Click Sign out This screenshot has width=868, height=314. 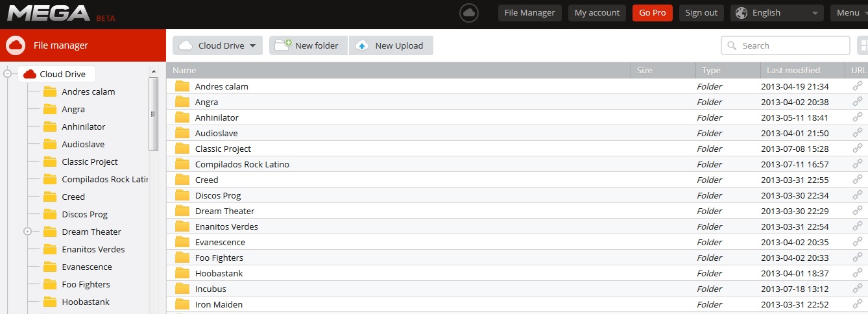pyautogui.click(x=701, y=13)
